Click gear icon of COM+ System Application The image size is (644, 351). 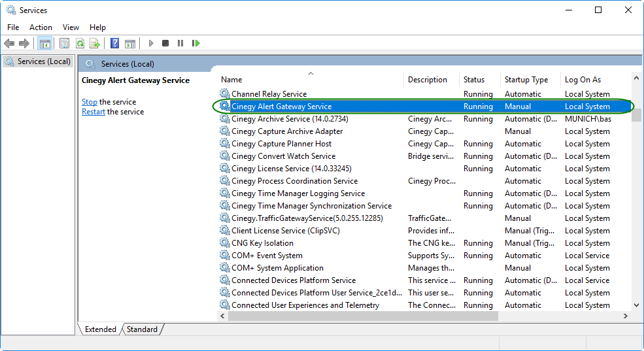(x=225, y=268)
